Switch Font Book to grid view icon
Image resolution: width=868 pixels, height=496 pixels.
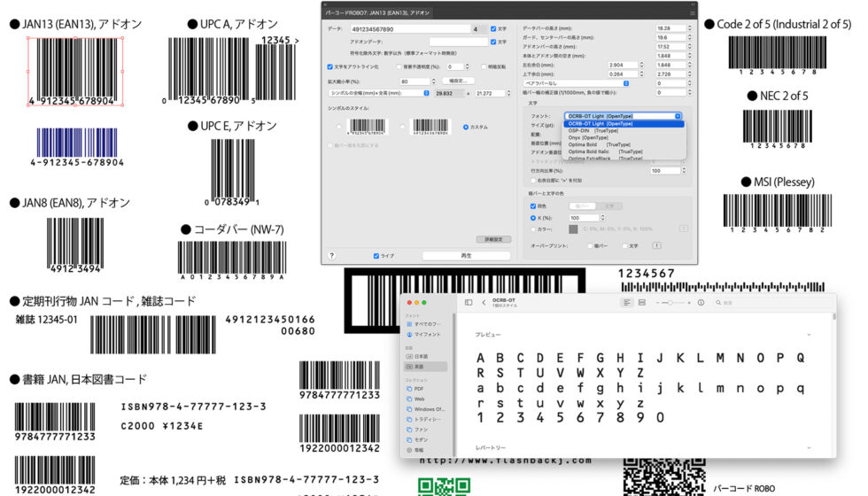642,302
